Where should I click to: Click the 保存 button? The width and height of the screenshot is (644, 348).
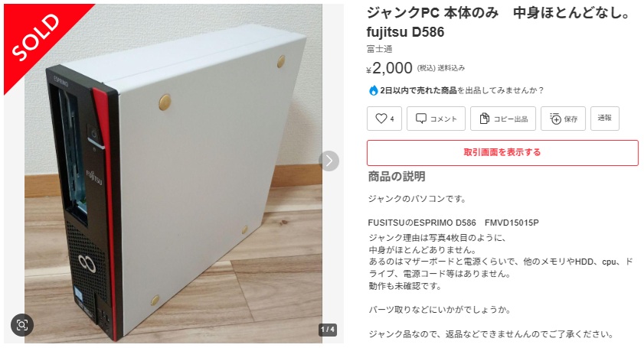[563, 119]
